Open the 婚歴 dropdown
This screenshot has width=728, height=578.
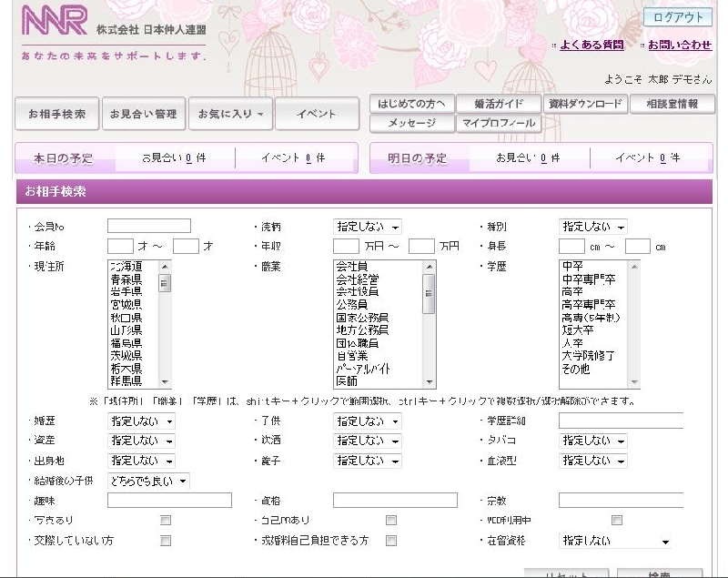coord(141,421)
